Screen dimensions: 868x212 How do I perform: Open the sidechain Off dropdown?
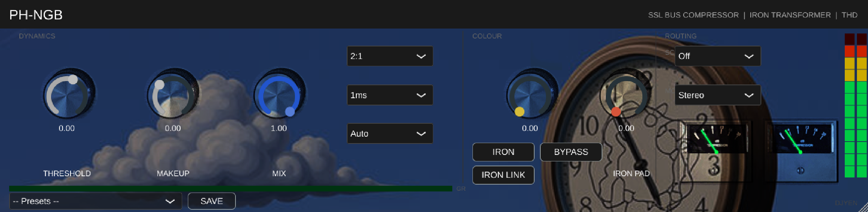tap(718, 56)
